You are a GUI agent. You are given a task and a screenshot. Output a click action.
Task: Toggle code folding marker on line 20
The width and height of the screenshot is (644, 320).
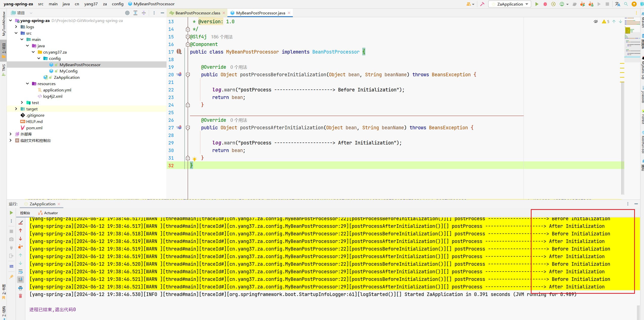pyautogui.click(x=188, y=75)
